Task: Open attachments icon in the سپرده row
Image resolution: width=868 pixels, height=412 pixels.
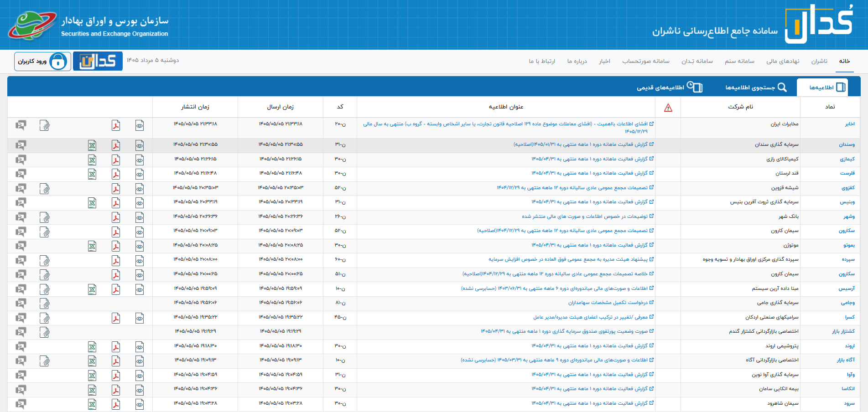Action: [44, 261]
